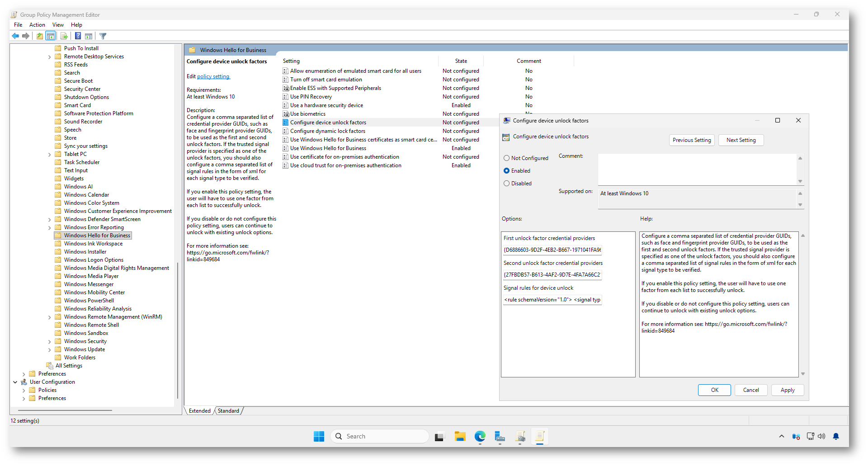Viewport: 868px width, 466px height.
Task: Sort the settings list by State column
Action: pyautogui.click(x=461, y=61)
